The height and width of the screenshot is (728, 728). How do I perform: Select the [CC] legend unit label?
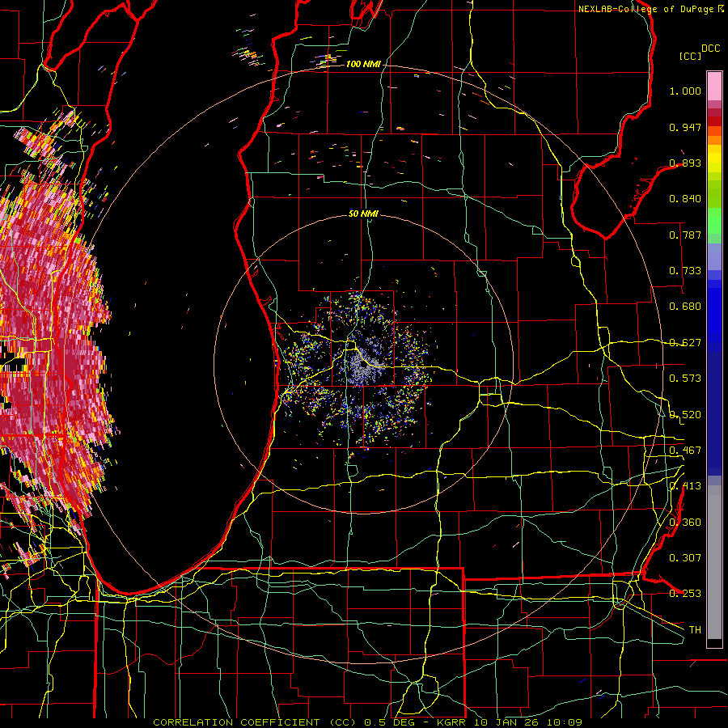pyautogui.click(x=691, y=56)
